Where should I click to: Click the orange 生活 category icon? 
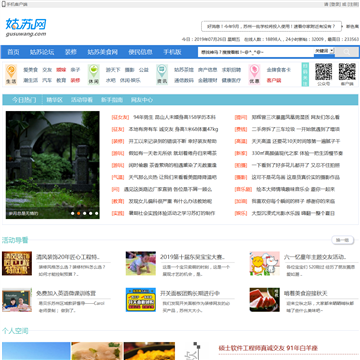(11, 74)
